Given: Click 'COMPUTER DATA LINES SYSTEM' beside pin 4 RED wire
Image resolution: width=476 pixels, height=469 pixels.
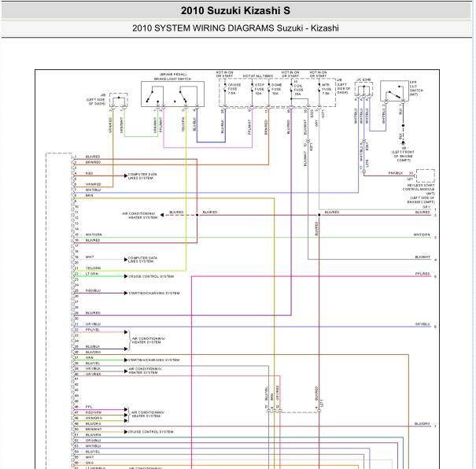Looking at the screenshot, I should [x=142, y=176].
